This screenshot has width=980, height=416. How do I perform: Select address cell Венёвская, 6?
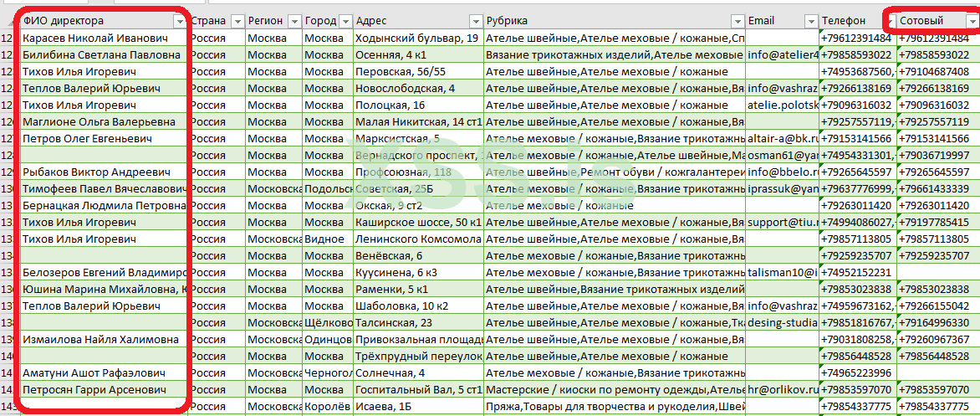pyautogui.click(x=418, y=255)
